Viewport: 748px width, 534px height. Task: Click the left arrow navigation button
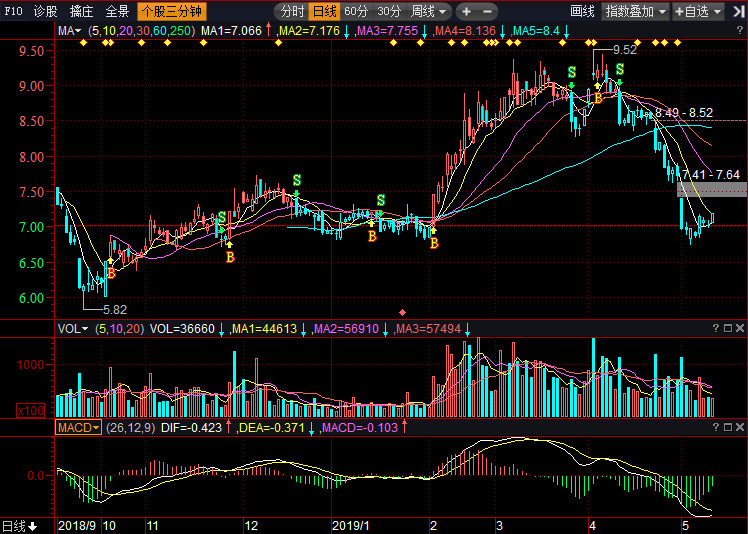(x=466, y=12)
